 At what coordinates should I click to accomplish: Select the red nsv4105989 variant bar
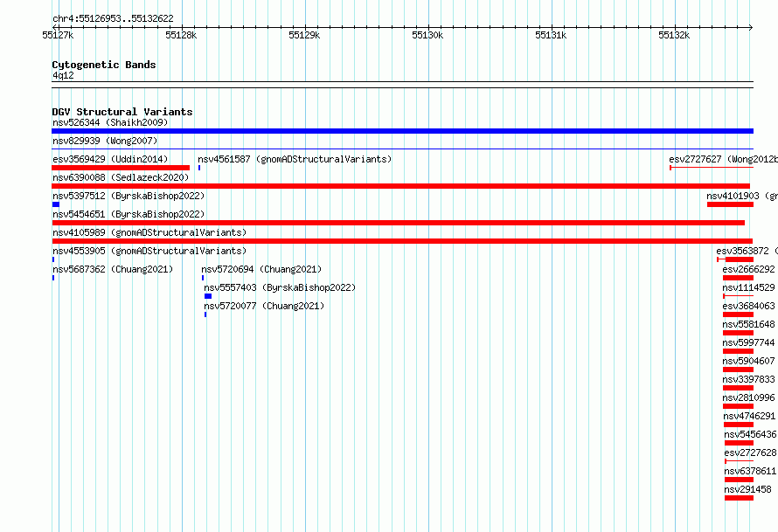point(402,241)
